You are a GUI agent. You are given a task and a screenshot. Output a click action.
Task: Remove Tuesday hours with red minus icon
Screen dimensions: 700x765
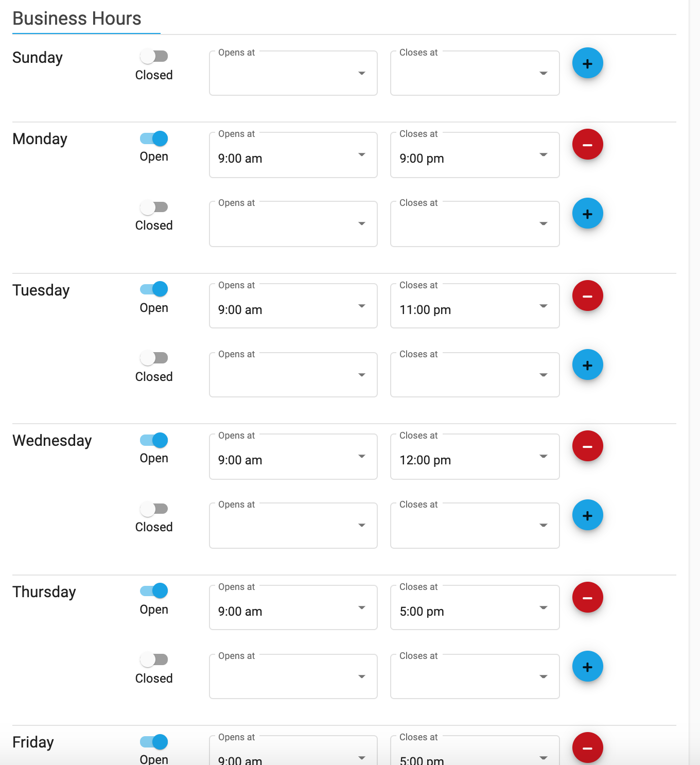pos(587,296)
